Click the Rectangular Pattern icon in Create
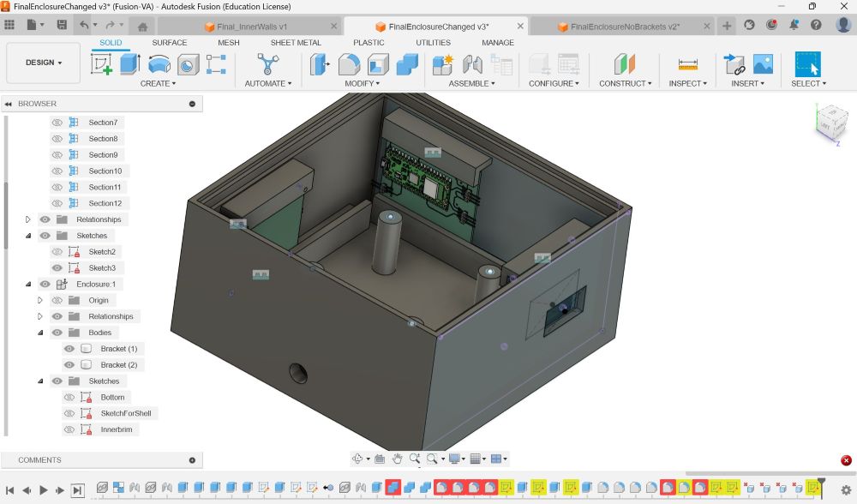The width and height of the screenshot is (857, 504). 216,64
